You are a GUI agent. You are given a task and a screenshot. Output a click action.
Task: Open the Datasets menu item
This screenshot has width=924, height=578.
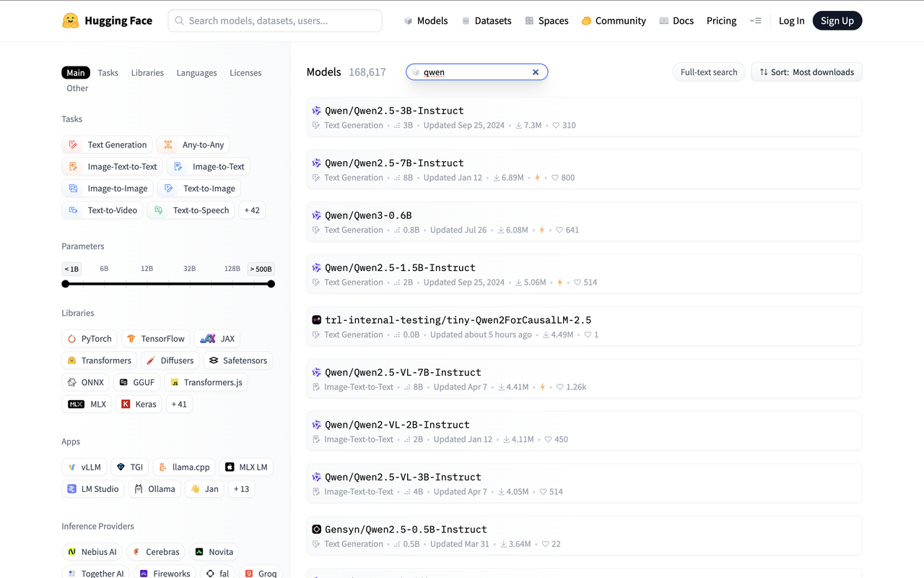(487, 21)
